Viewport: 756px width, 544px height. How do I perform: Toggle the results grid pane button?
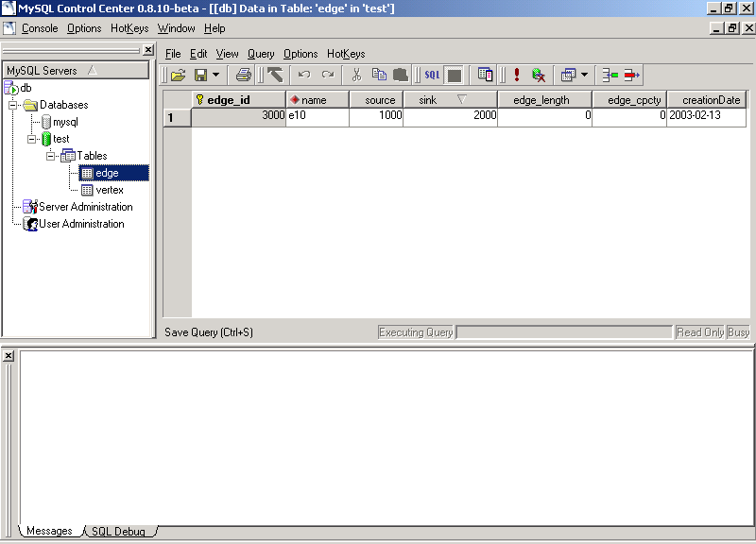tap(455, 76)
